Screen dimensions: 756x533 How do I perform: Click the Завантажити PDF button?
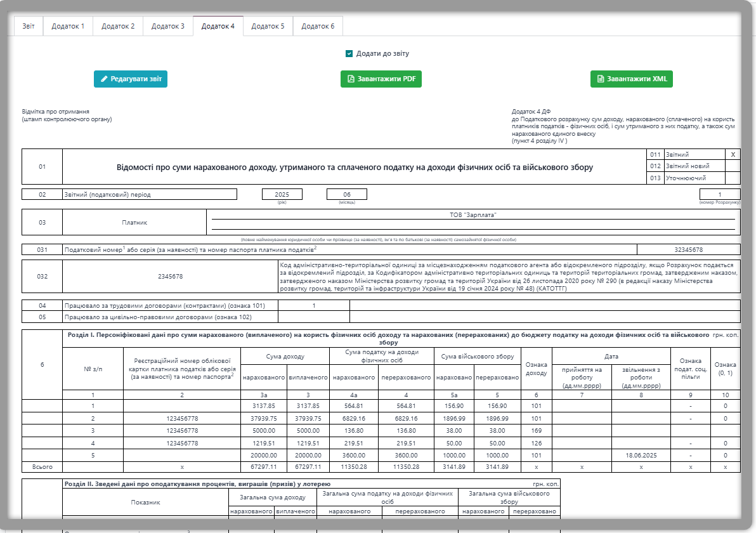pyautogui.click(x=381, y=79)
